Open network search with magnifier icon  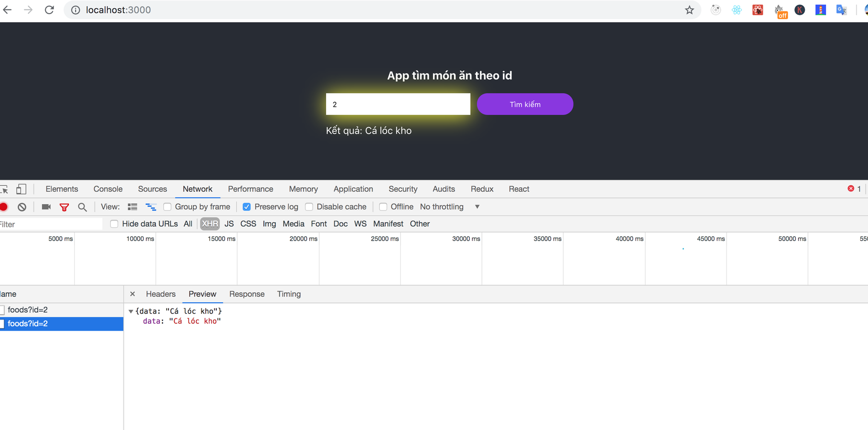83,207
